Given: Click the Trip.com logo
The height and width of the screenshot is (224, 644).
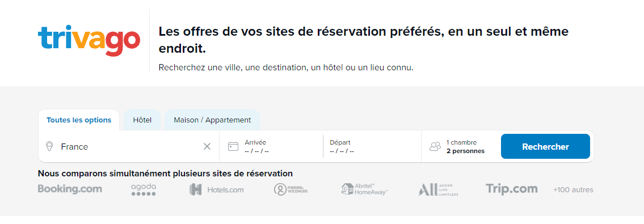Looking at the screenshot, I should point(512,189).
